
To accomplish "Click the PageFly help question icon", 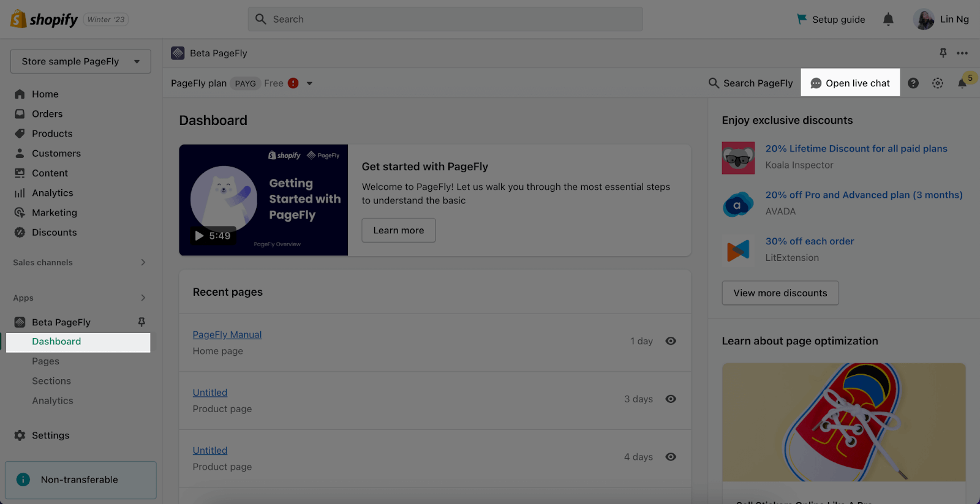I will click(x=913, y=83).
